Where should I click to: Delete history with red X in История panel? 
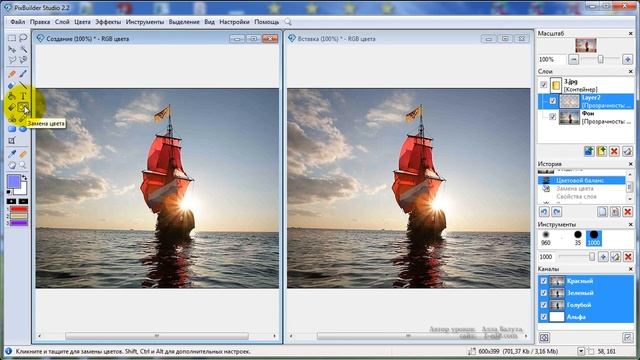(628, 212)
